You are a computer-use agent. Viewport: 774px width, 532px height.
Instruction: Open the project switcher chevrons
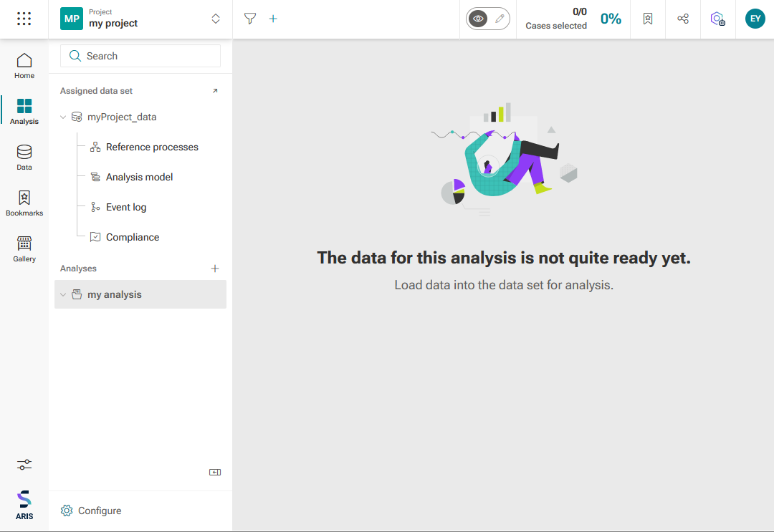pyautogui.click(x=216, y=19)
